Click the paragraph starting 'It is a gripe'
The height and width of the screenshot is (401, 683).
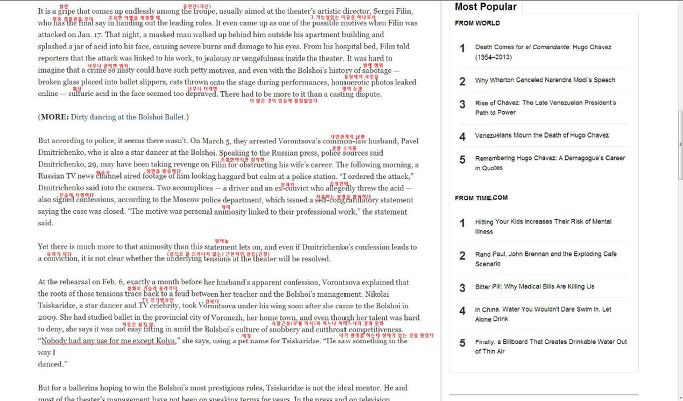click(227, 52)
